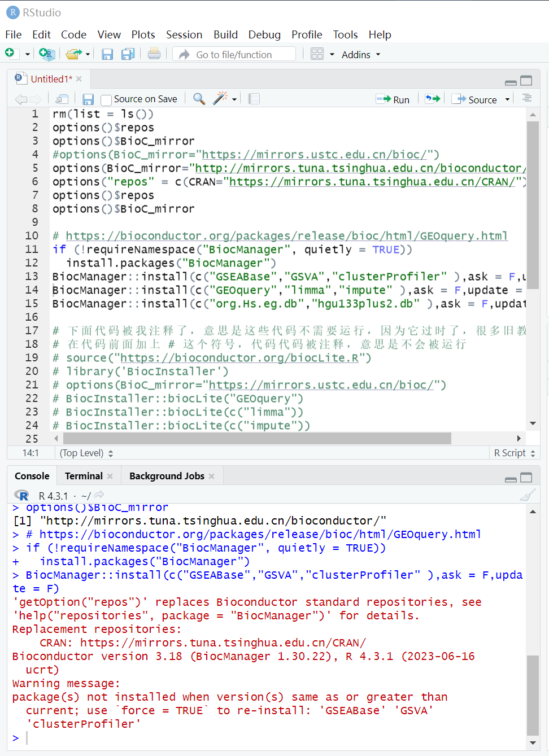The image size is (549, 756).
Task: Expand the Code Tools dropdown arrow
Action: [234, 99]
